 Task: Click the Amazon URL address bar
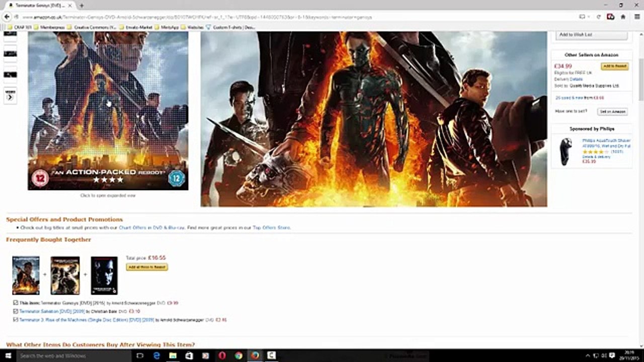297,17
